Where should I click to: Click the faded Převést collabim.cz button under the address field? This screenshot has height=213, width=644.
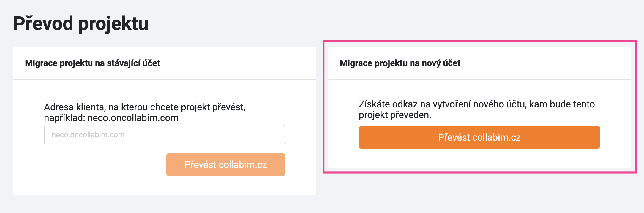226,165
